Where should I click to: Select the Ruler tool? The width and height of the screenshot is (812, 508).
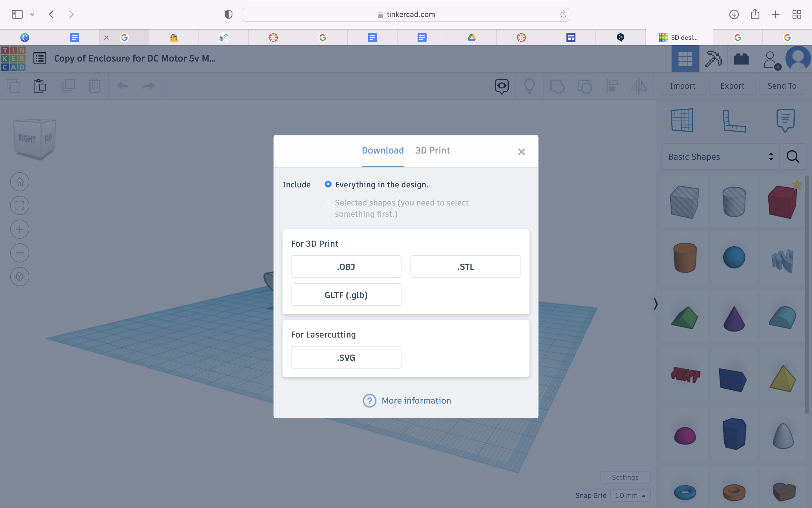(734, 121)
